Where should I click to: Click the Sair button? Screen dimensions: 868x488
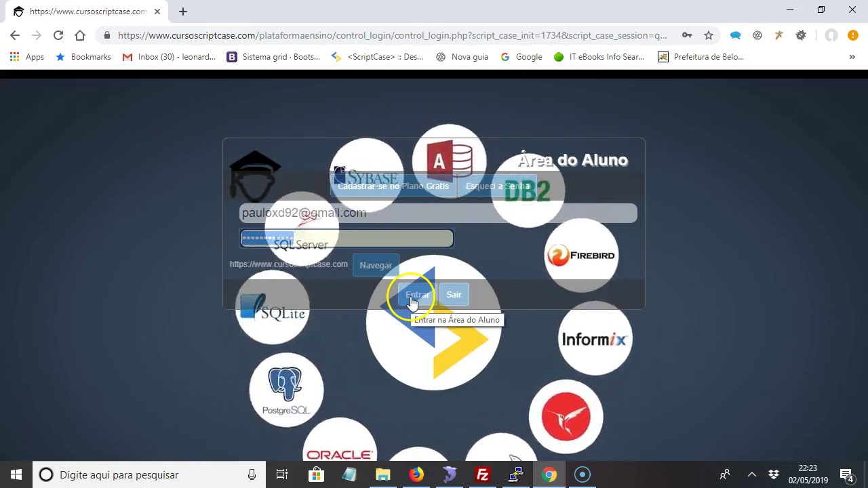point(454,294)
